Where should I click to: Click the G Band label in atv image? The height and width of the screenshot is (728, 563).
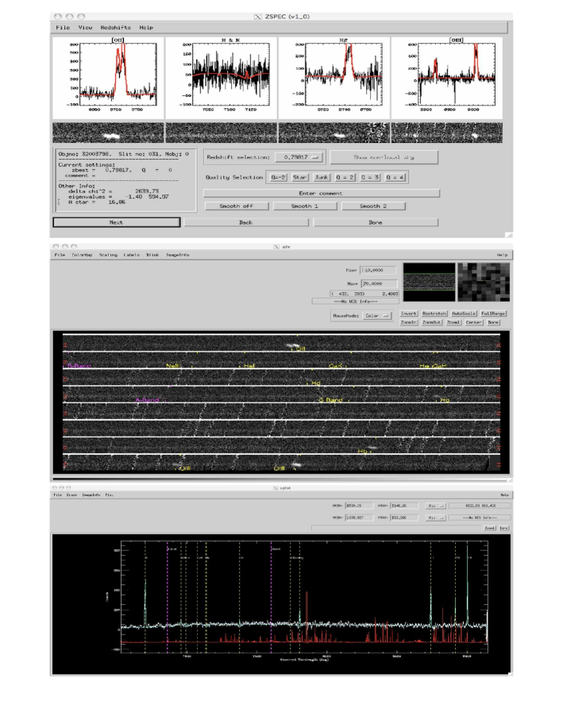pos(331,400)
